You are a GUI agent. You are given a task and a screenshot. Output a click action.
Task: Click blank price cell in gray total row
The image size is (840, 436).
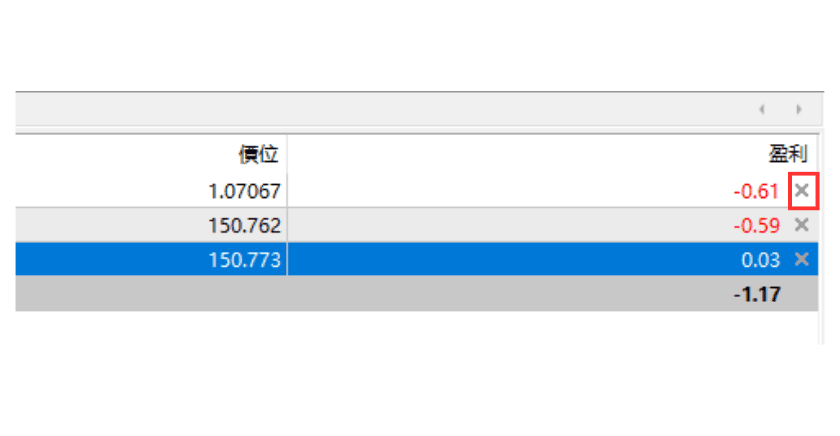(151, 294)
